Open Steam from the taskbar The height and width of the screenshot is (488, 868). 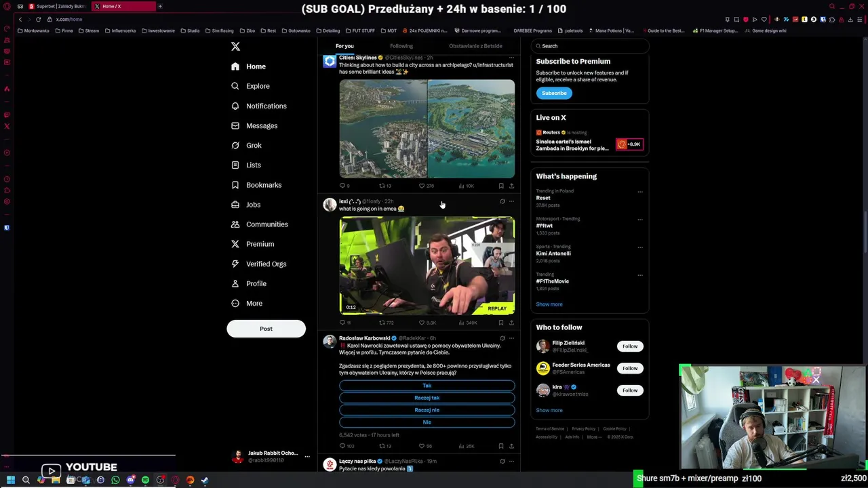(205, 480)
